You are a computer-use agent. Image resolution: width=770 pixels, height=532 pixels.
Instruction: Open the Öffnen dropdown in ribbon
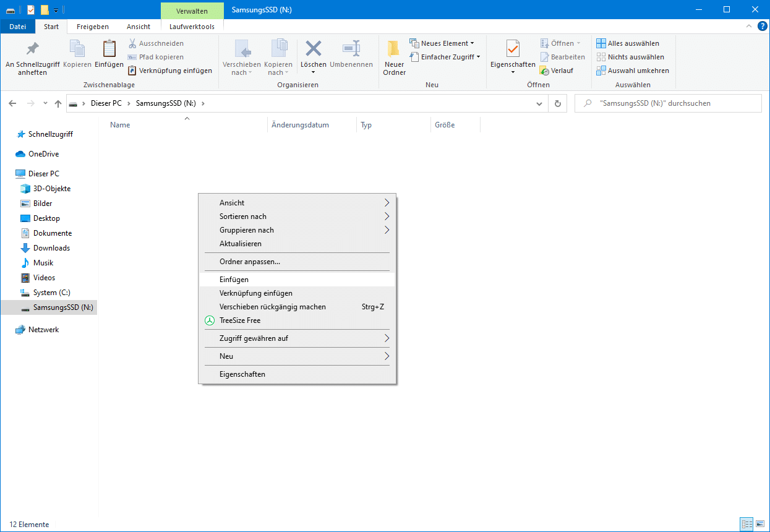click(561, 43)
